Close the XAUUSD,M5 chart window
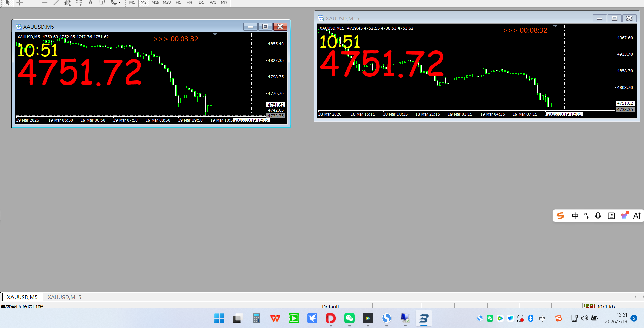644x328 pixels. pyautogui.click(x=280, y=27)
